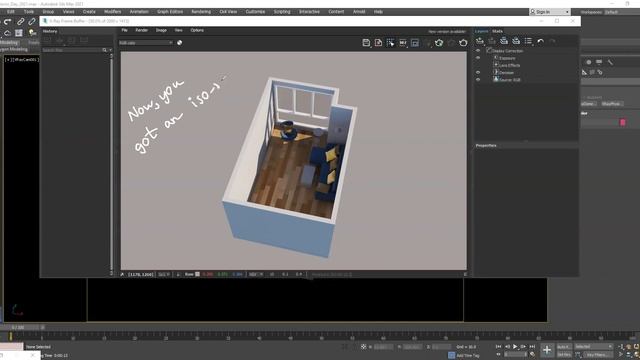Viewport: 640px width, 360px height.
Task: Toggle visibility of Denoiser layer
Action: click(x=478, y=72)
